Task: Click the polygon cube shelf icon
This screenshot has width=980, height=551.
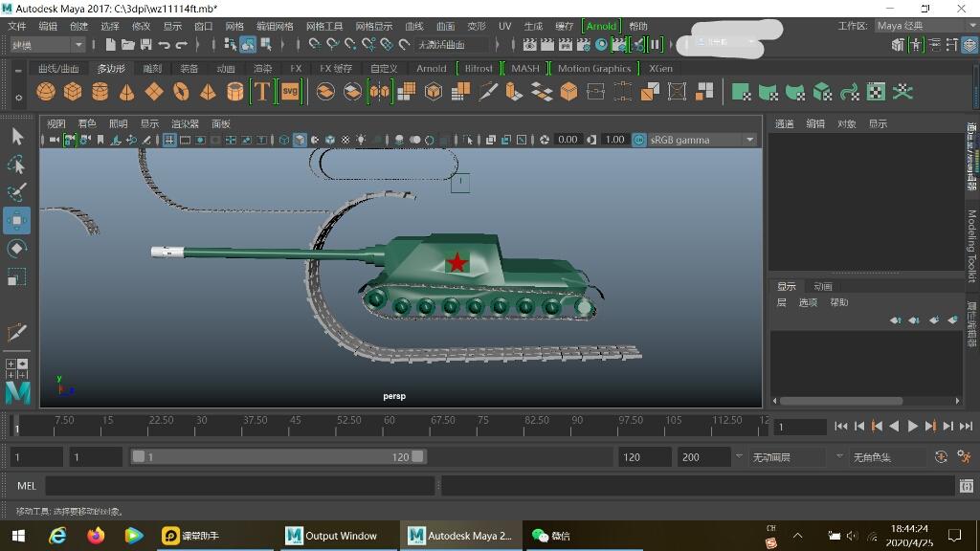Action: [73, 92]
